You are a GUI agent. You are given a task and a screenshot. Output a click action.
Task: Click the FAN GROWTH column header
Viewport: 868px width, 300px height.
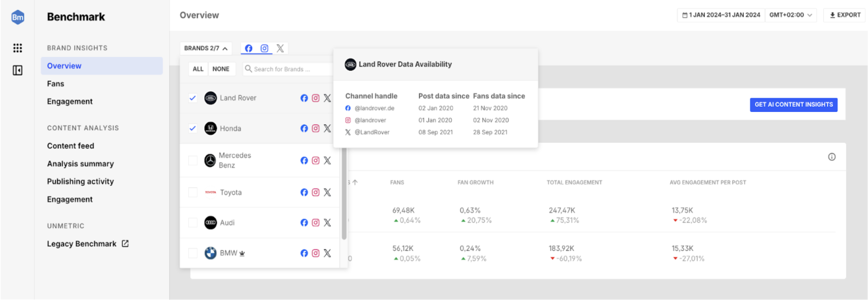click(475, 182)
